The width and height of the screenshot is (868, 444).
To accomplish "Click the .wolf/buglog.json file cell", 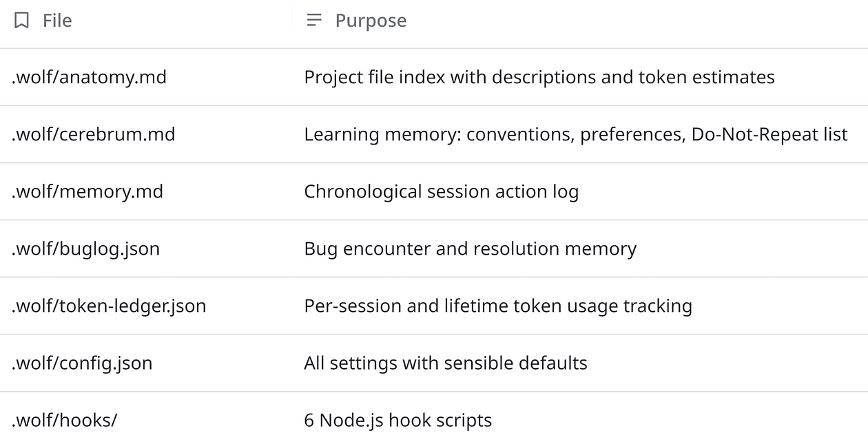I will [85, 249].
